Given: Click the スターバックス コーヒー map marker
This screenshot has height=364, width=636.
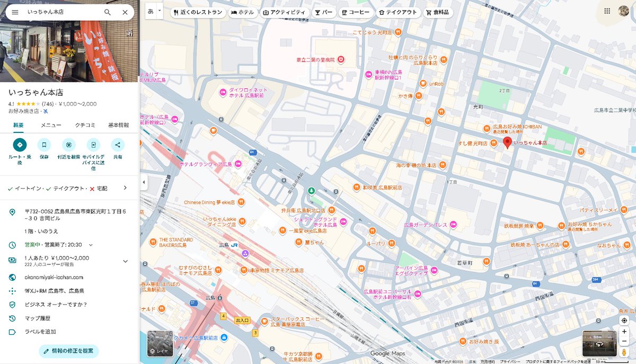Looking at the screenshot, I should (264, 321).
